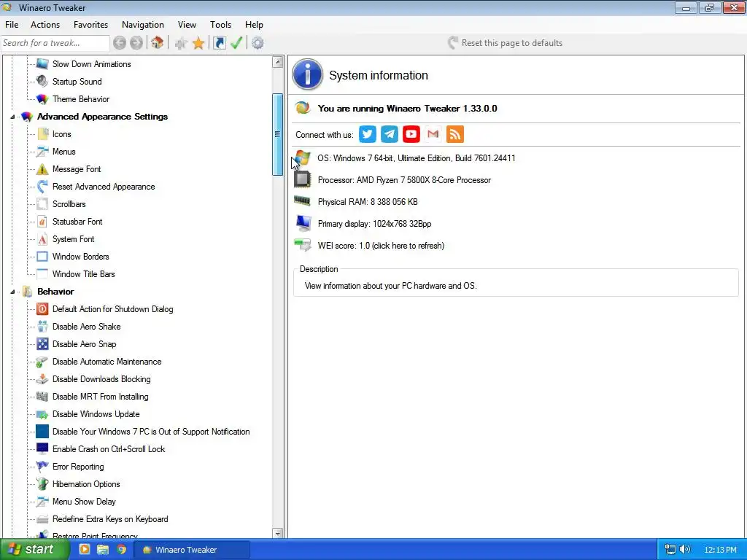This screenshot has height=560, width=747.
Task: Select Disable Aero Shake item
Action: (x=86, y=327)
